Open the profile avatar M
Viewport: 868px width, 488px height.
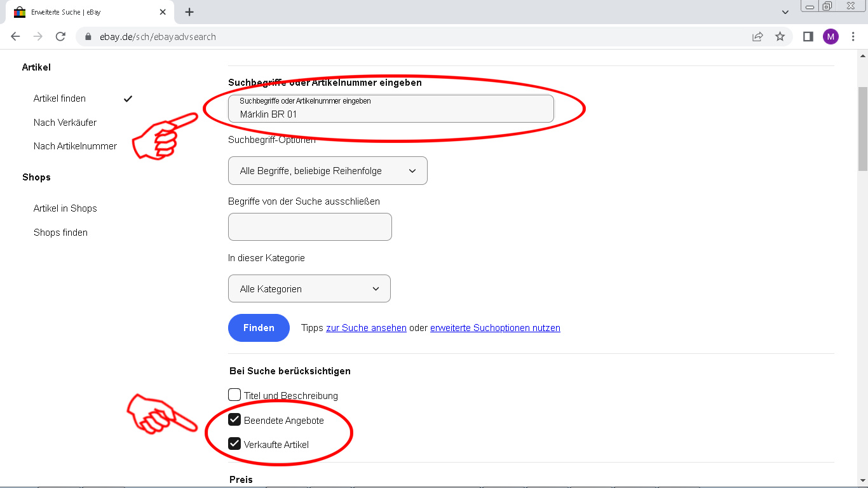pos(831,37)
